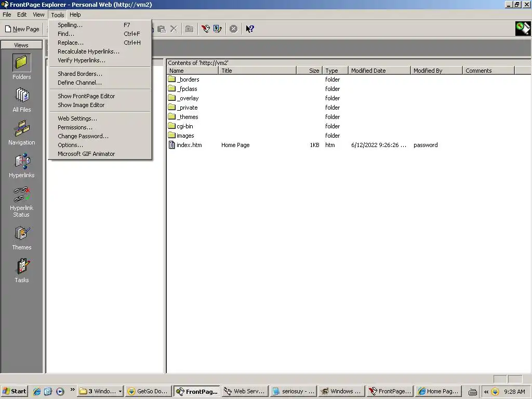This screenshot has height=399, width=532.
Task: Sort by Comments column header
Action: click(488, 71)
